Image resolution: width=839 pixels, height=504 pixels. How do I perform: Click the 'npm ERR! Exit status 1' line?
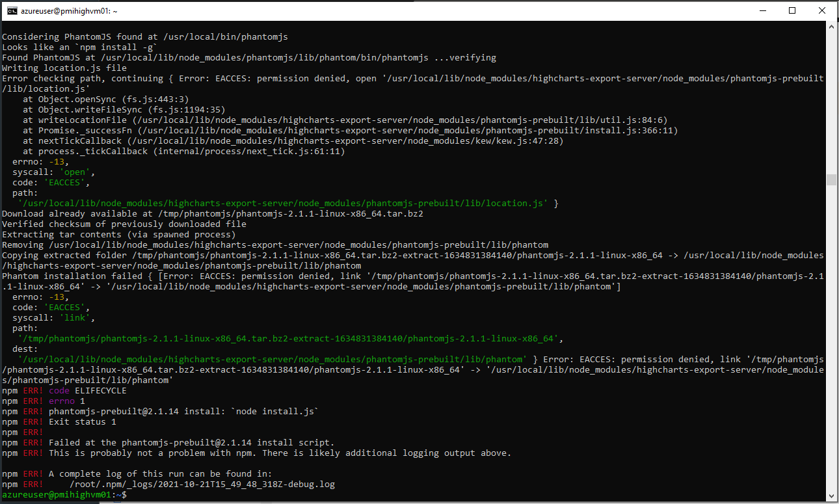pyautogui.click(x=59, y=422)
